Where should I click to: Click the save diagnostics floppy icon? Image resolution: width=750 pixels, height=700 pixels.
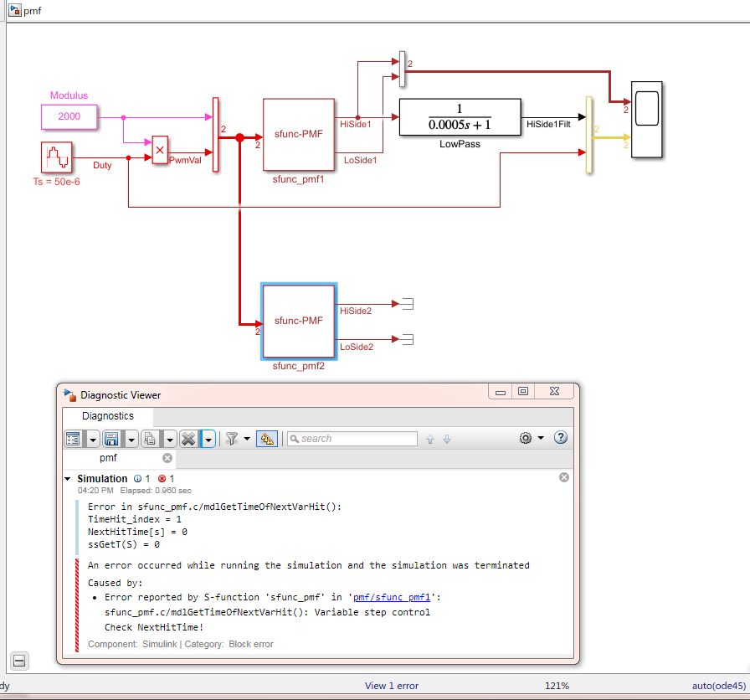[111, 439]
